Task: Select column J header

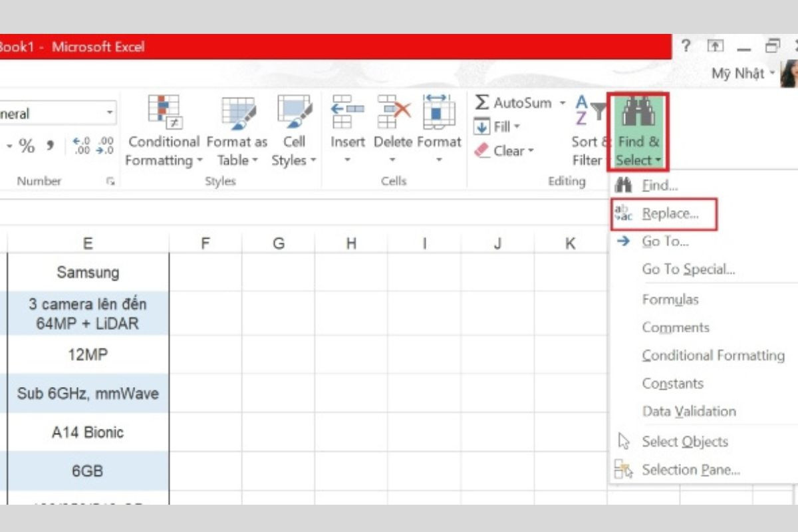Action: click(498, 243)
